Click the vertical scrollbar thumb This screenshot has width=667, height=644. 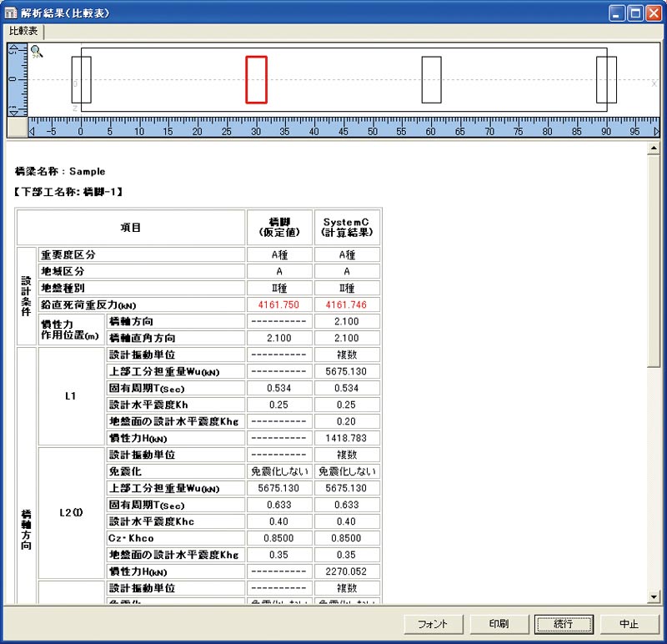click(x=654, y=261)
